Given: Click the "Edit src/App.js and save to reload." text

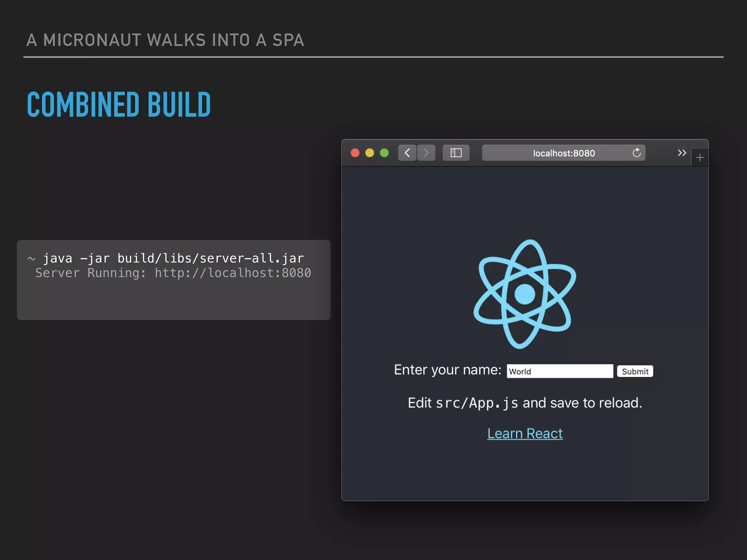Looking at the screenshot, I should click(525, 403).
